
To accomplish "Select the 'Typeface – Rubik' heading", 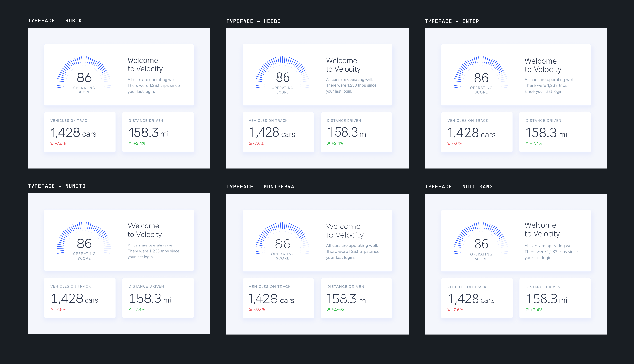I will pos(55,21).
